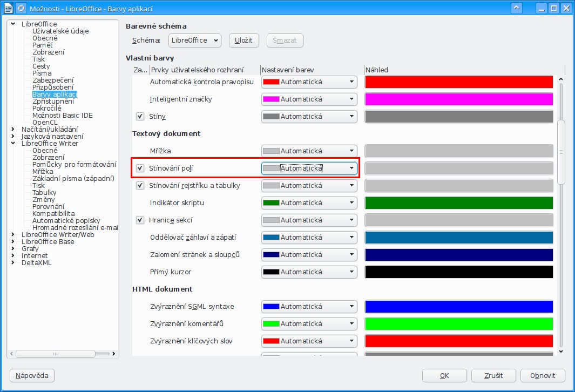Image resolution: width=575 pixels, height=392 pixels.
Task: Toggle the Stíny checkbox
Action: click(x=140, y=117)
